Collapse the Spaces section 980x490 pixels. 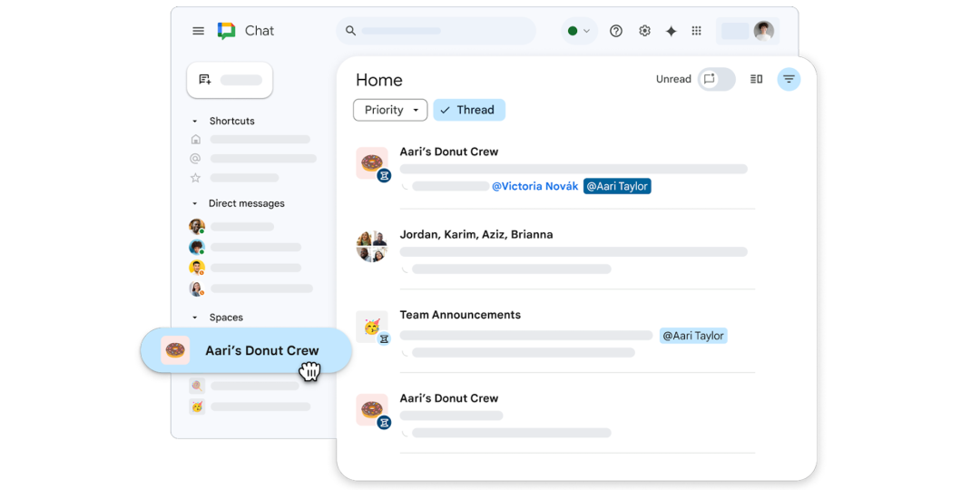pos(194,318)
